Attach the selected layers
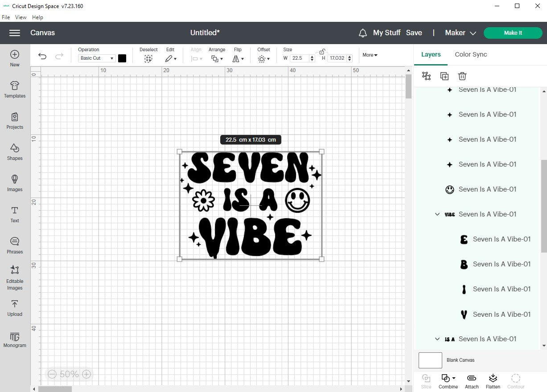 pos(471,380)
